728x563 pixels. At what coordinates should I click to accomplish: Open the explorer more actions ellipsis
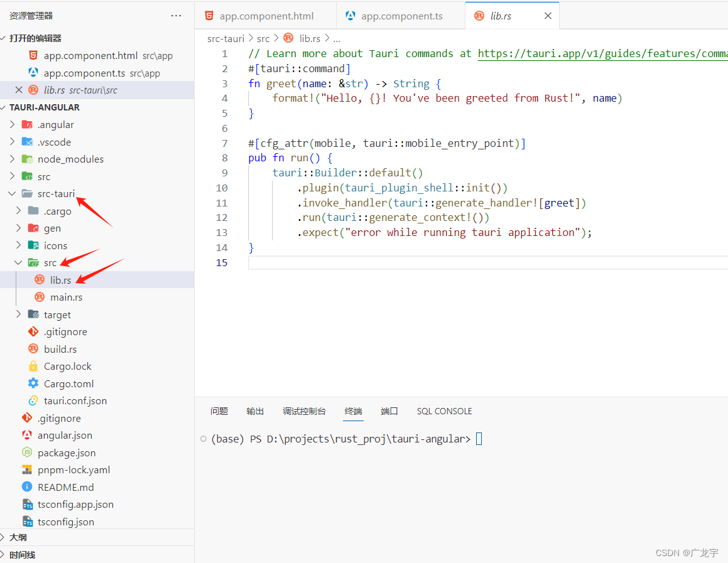pyautogui.click(x=177, y=16)
